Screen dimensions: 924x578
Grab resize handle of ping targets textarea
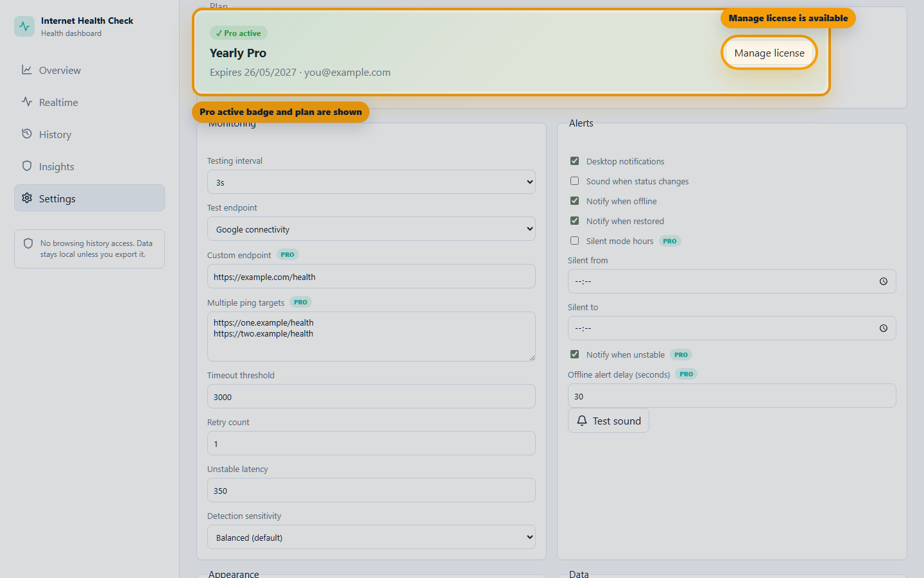[532, 358]
